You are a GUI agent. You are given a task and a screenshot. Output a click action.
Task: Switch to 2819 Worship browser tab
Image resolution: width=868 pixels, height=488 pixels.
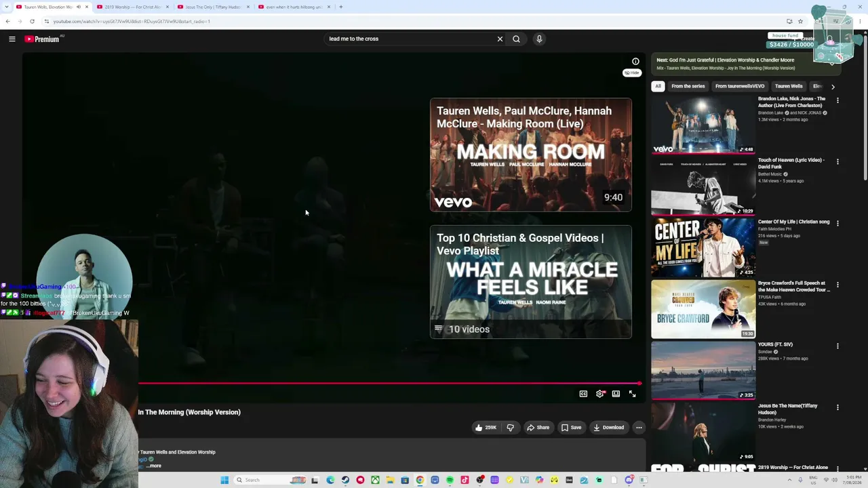[133, 7]
